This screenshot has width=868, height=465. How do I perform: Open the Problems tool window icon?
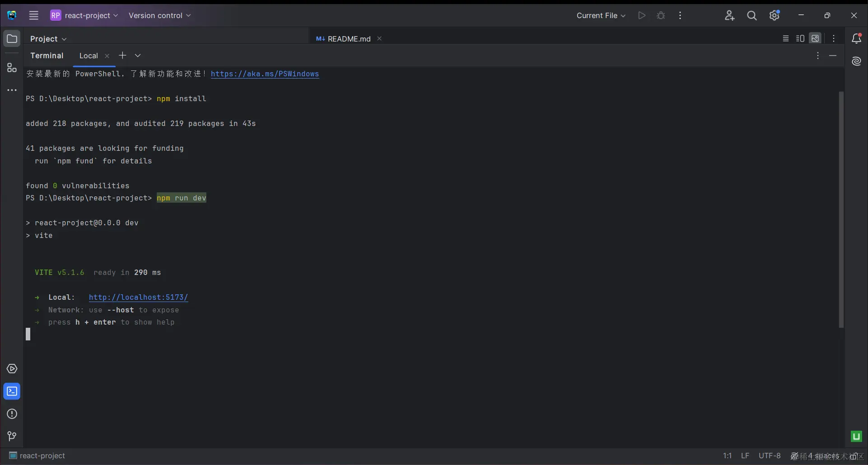[12, 414]
